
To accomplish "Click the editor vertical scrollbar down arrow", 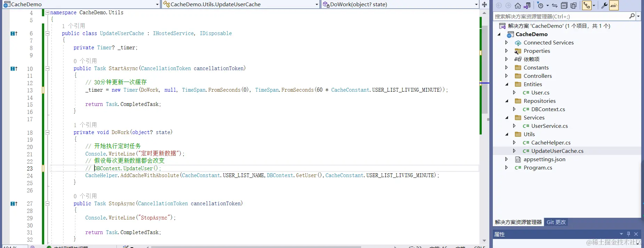I will point(484,241).
